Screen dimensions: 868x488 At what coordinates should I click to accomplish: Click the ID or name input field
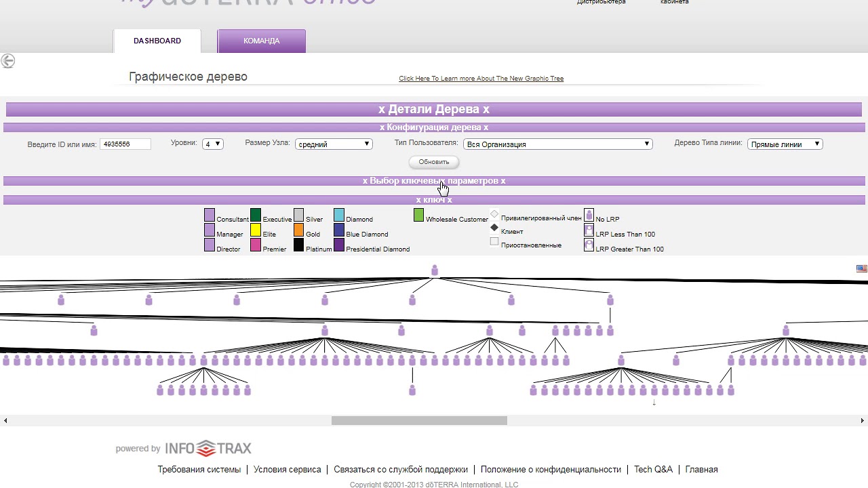point(125,144)
